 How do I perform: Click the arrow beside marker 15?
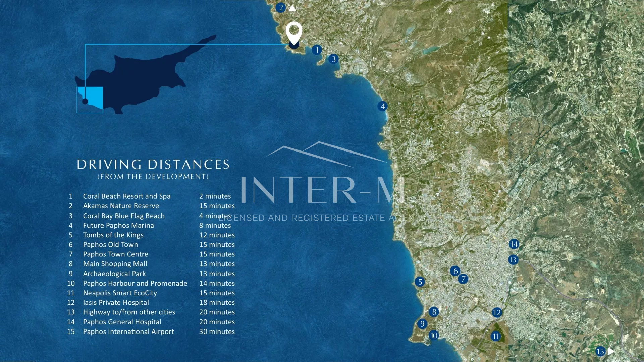coord(611,351)
